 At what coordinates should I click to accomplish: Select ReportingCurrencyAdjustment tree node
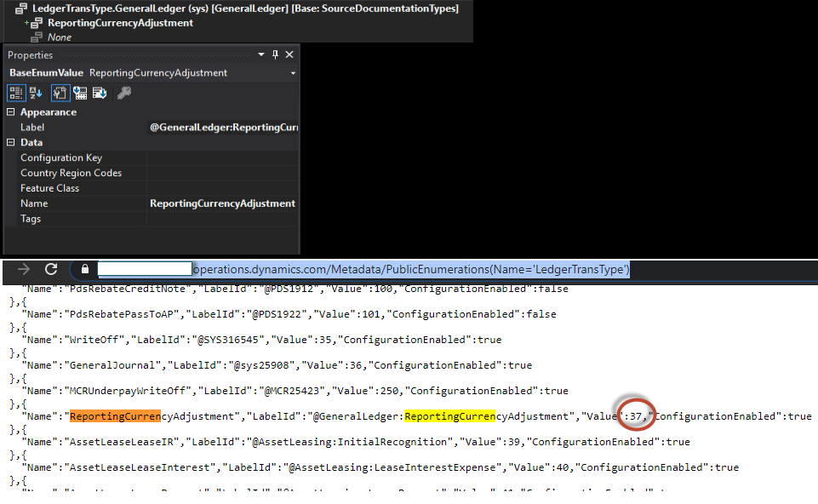pos(121,23)
